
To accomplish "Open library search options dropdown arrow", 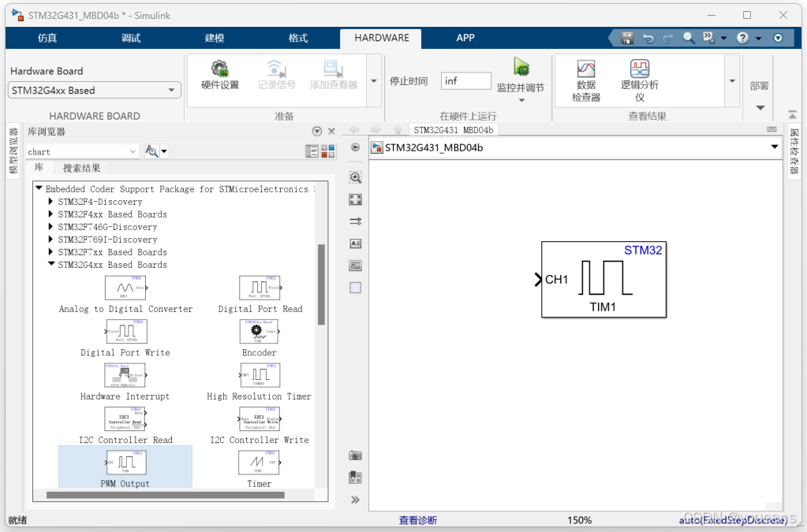I will click(164, 151).
